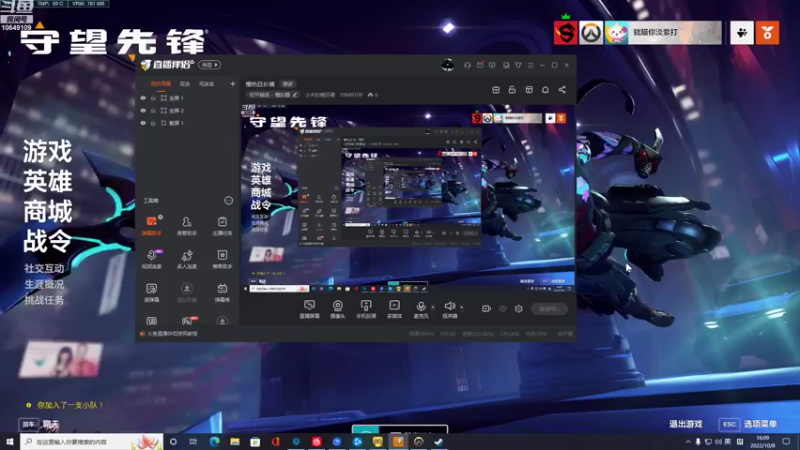Click the Windows taskbar search box
This screenshot has height=450, width=800.
pyautogui.click(x=92, y=441)
